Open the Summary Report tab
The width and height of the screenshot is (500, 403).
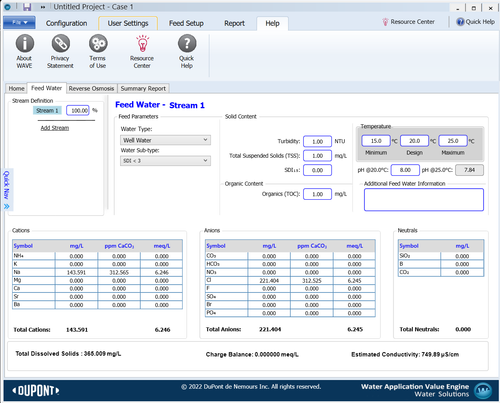point(143,88)
